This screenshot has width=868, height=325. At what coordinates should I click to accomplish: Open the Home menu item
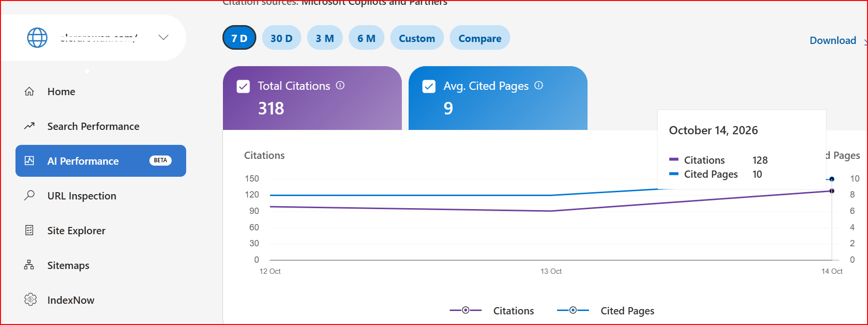coord(61,92)
